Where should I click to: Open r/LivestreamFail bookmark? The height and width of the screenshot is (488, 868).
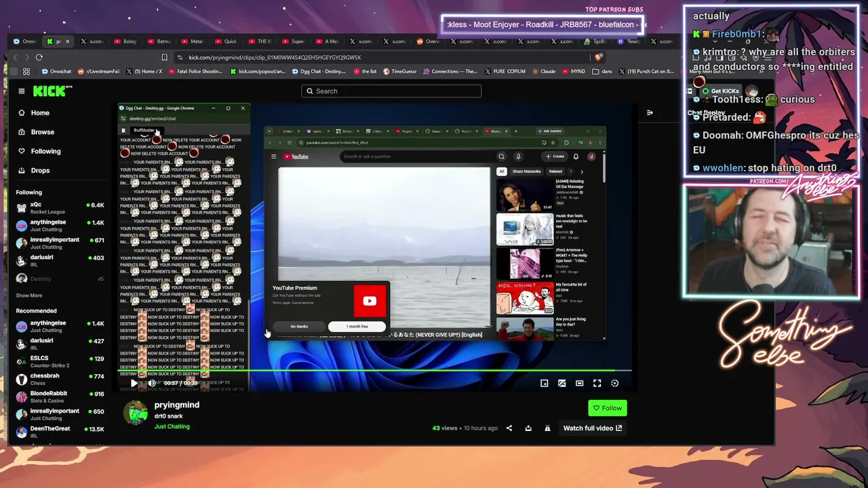tap(99, 71)
